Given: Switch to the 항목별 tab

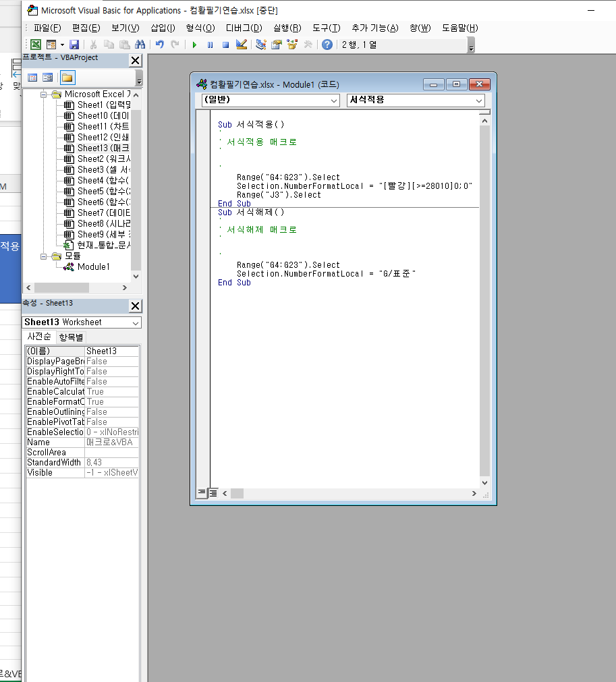Looking at the screenshot, I should tap(72, 337).
